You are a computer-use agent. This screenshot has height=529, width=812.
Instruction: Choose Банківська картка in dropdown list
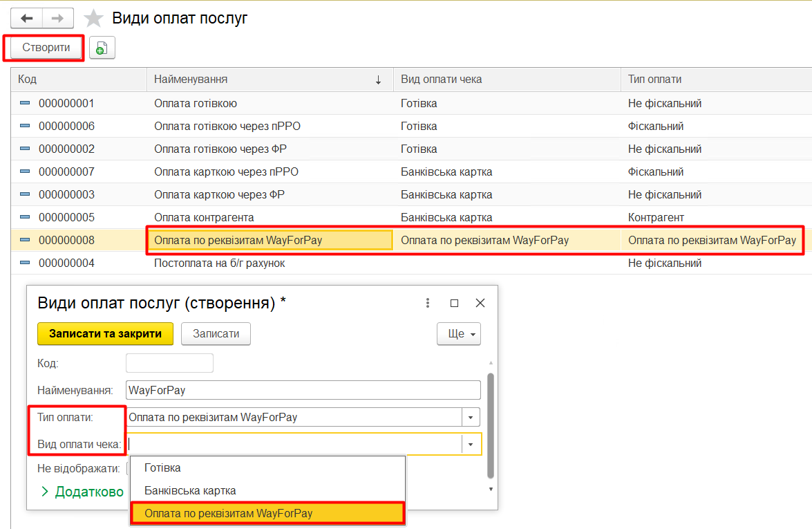190,490
